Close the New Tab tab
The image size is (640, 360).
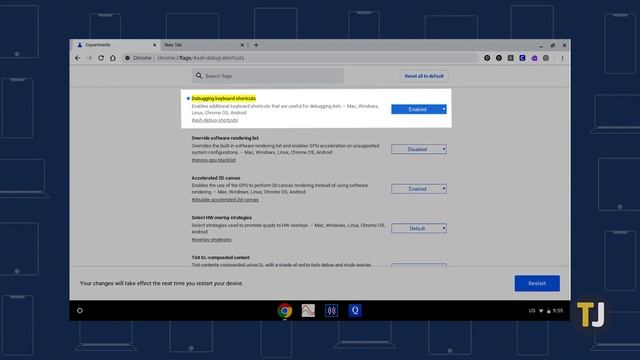click(242, 45)
